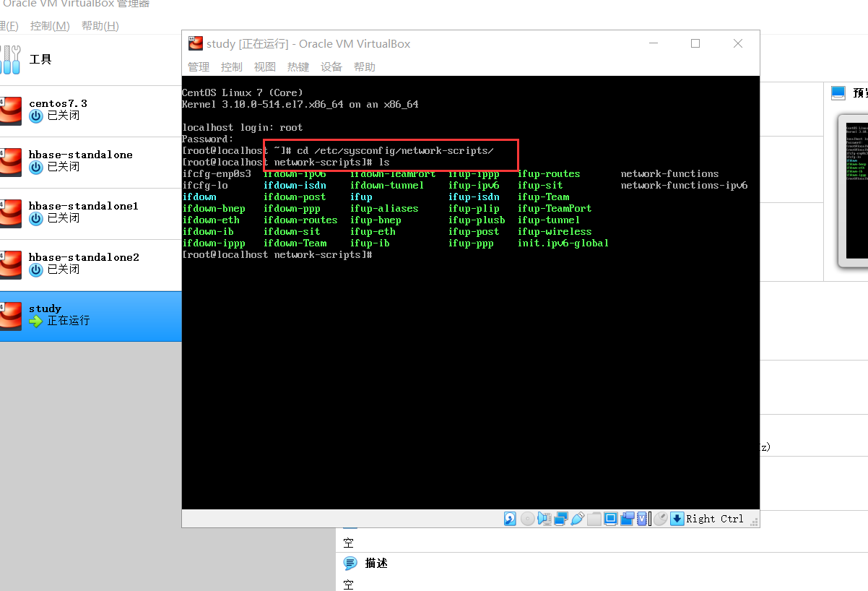Click the USB devices status icon
This screenshot has width=868, height=591.
pos(576,518)
